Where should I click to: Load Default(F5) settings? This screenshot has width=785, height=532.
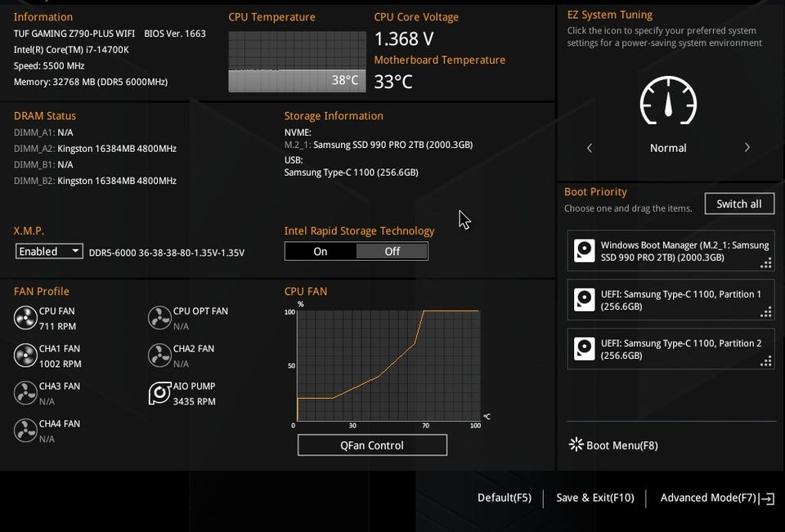tap(505, 498)
